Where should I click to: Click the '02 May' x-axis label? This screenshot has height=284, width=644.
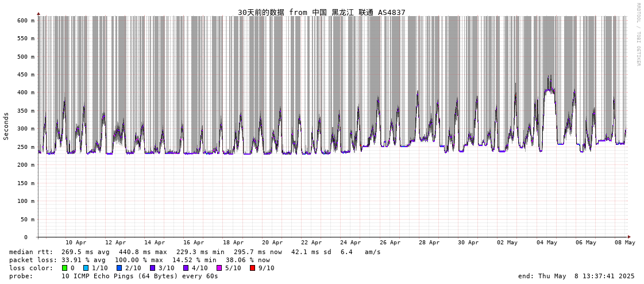point(508,243)
